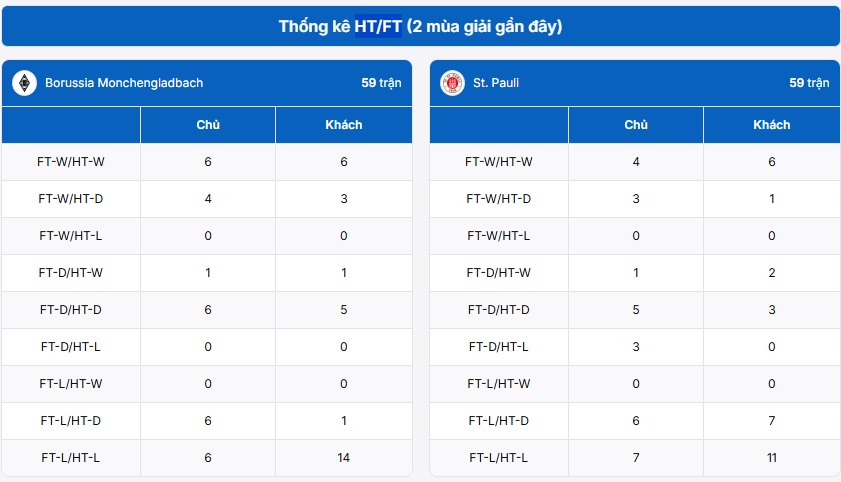Click FT-D/HT-W row label in Monchengladbach table
841x482 pixels.
click(71, 273)
